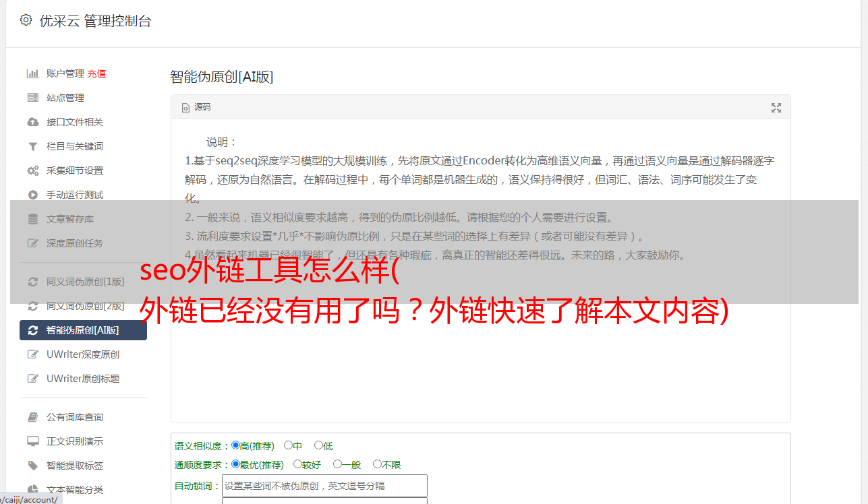Open UWriter深度原创 menu item
Image resolution: width=868 pixels, height=504 pixels.
pyautogui.click(x=83, y=354)
